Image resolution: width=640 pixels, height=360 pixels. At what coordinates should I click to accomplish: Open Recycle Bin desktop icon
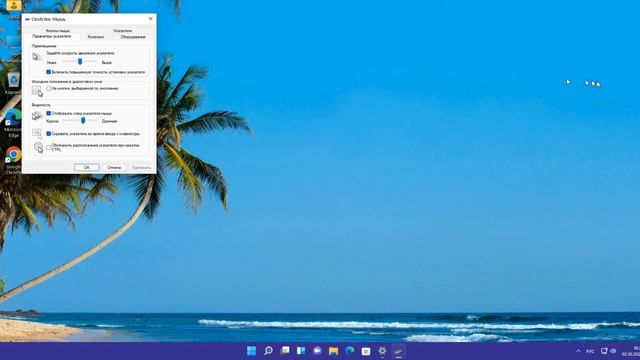[x=13, y=83]
